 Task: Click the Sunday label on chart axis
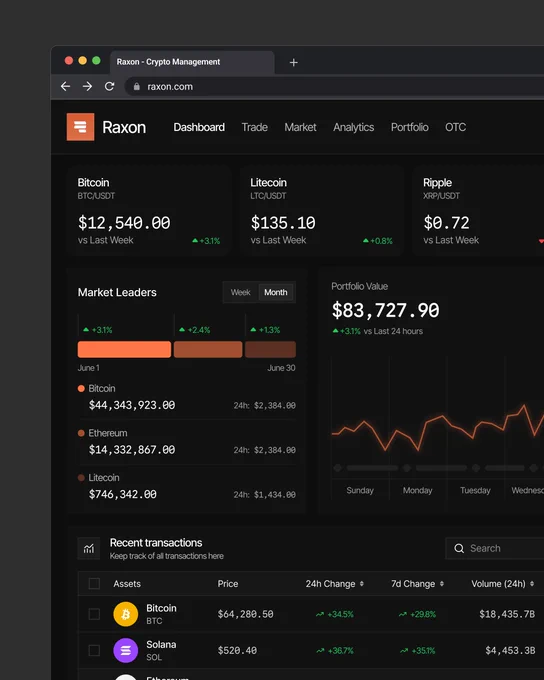pyautogui.click(x=360, y=490)
